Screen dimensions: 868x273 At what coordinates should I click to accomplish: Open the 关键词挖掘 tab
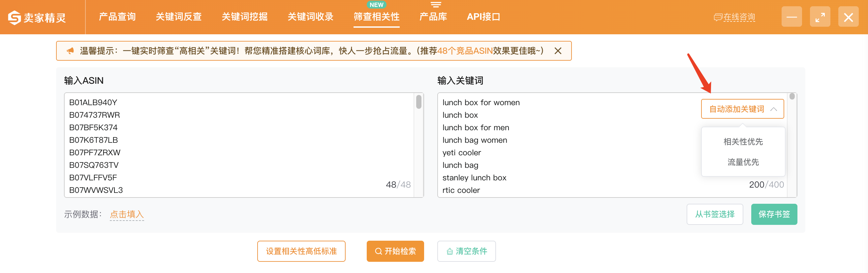click(245, 16)
